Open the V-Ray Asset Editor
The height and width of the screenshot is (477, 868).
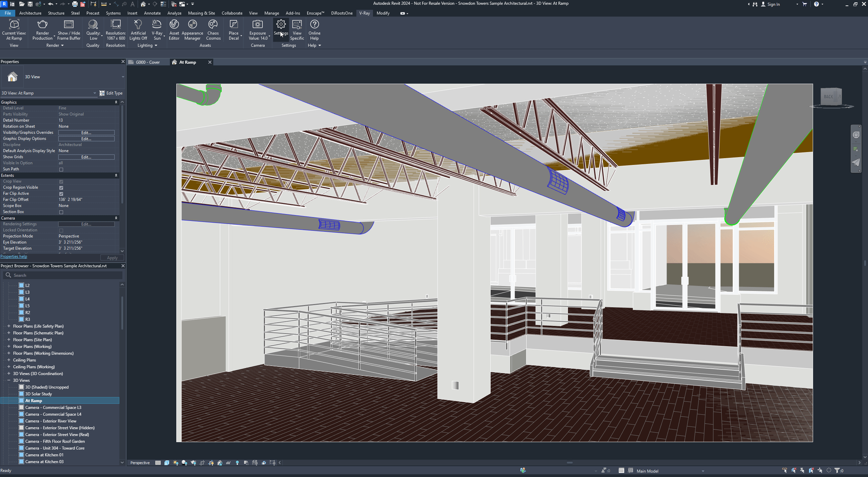(x=174, y=24)
